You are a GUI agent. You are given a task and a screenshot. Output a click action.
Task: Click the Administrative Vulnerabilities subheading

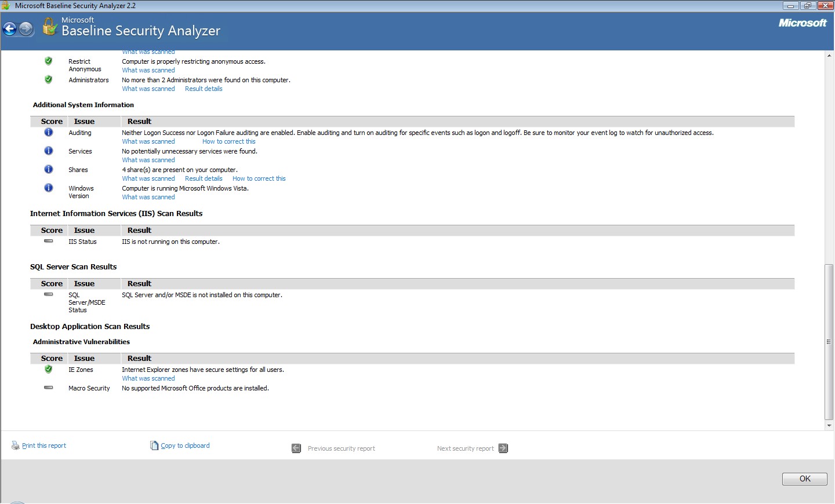[81, 342]
